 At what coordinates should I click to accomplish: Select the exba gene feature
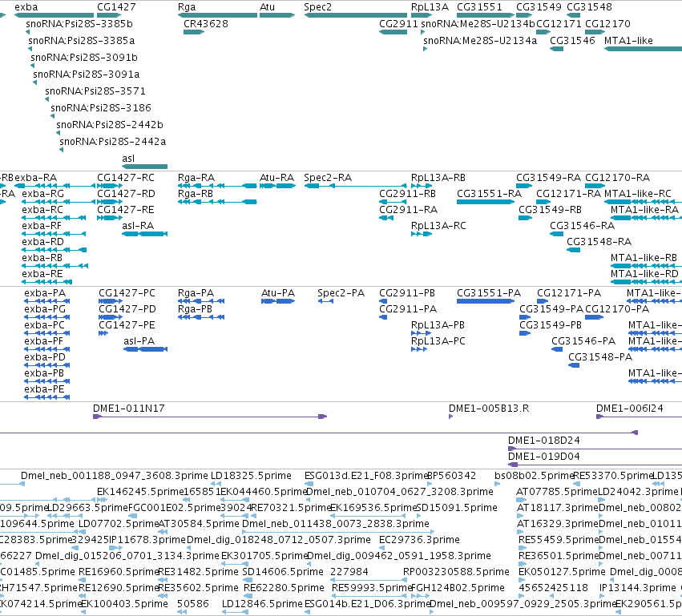[x=54, y=15]
